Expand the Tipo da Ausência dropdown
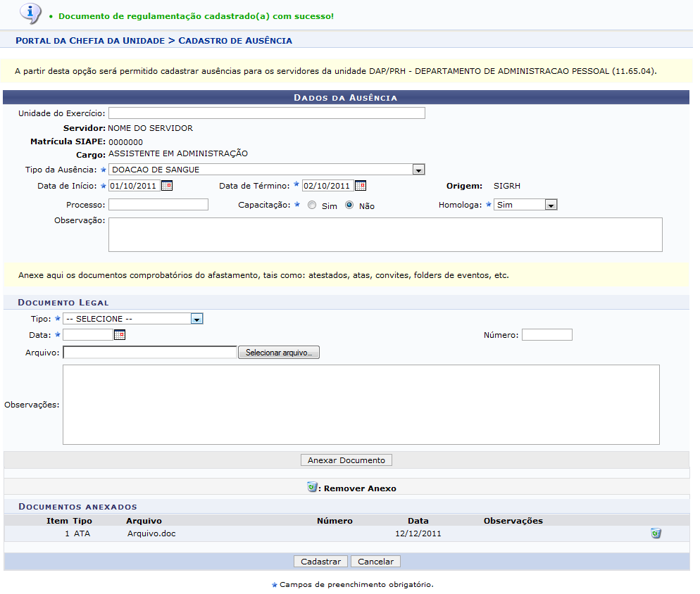700x594 pixels. click(x=418, y=170)
